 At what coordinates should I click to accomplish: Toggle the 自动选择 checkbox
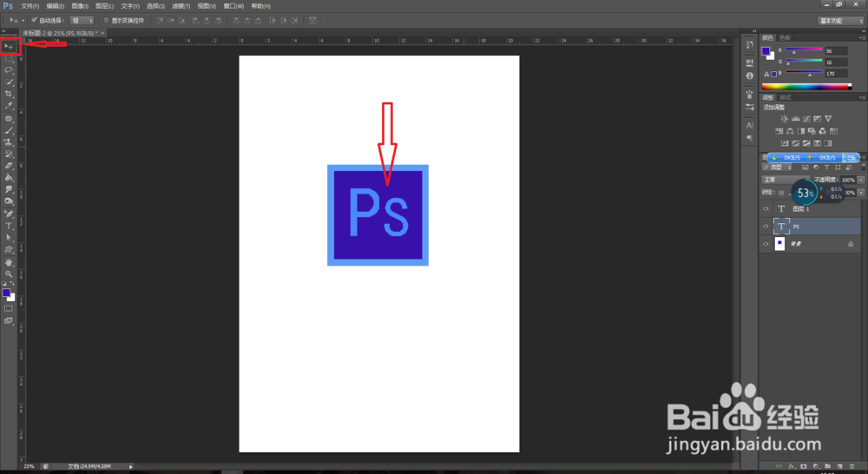pos(35,20)
